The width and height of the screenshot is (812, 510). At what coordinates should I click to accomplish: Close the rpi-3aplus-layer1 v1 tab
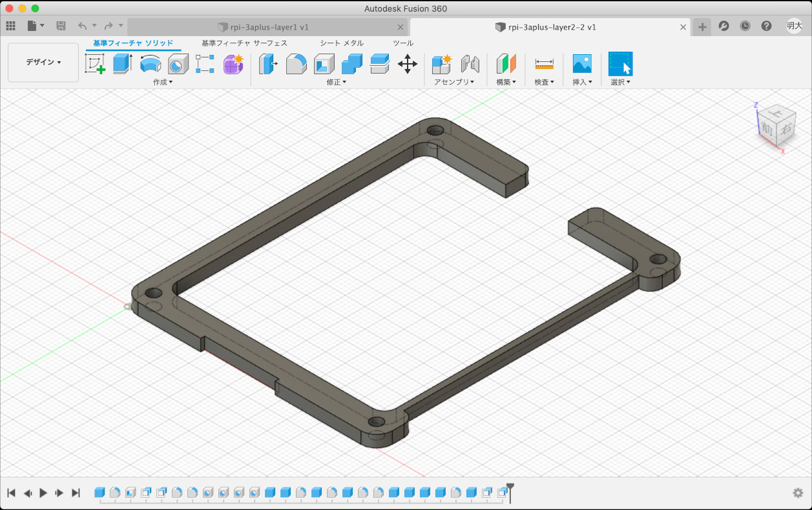pyautogui.click(x=401, y=27)
